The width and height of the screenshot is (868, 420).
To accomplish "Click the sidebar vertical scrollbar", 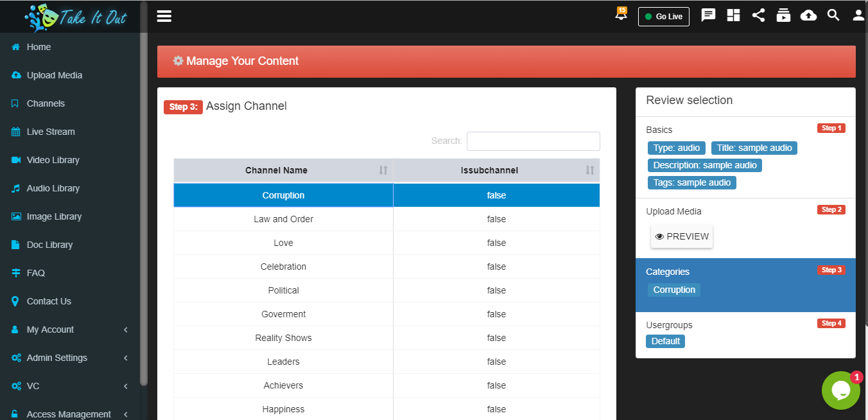I will click(144, 193).
